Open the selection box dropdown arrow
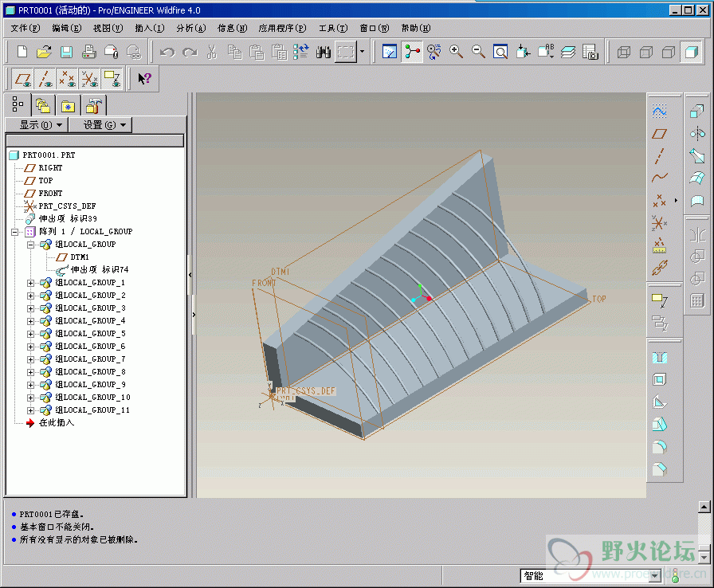The height and width of the screenshot is (588, 714). click(x=362, y=52)
